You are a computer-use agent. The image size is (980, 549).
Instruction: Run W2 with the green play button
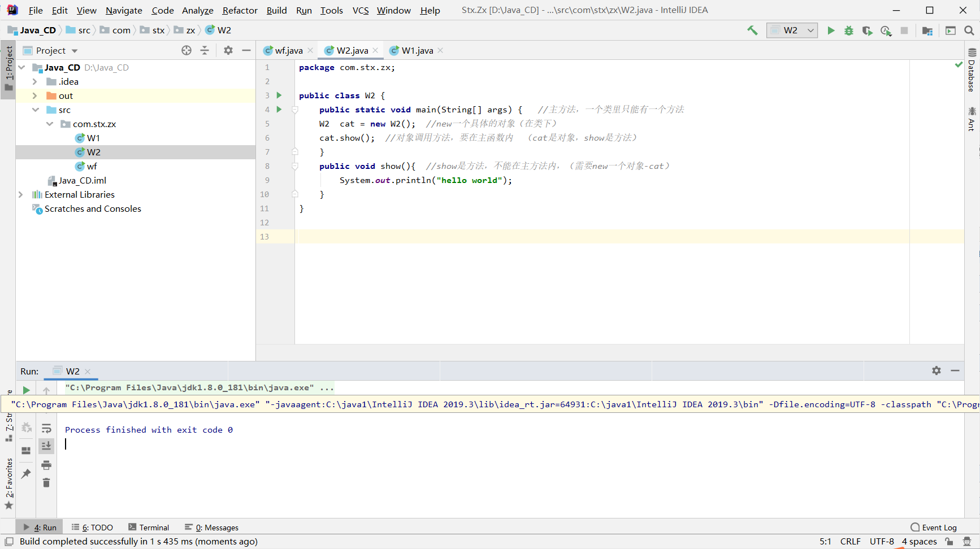click(831, 30)
